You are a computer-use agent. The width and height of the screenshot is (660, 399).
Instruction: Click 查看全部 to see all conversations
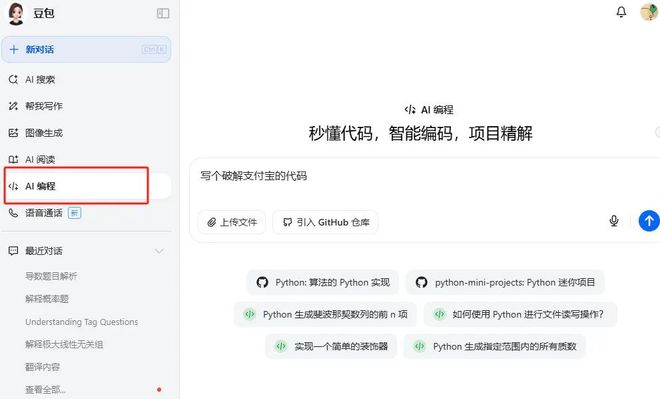[x=45, y=389]
